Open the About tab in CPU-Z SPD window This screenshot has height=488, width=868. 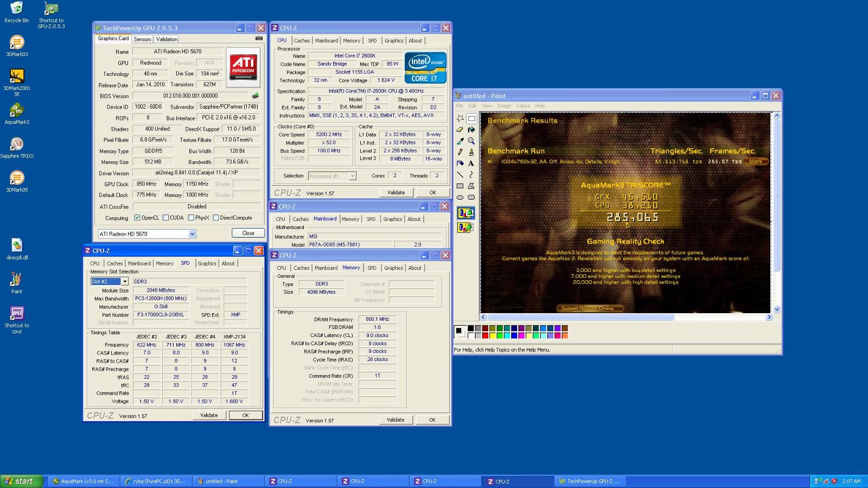(x=228, y=263)
